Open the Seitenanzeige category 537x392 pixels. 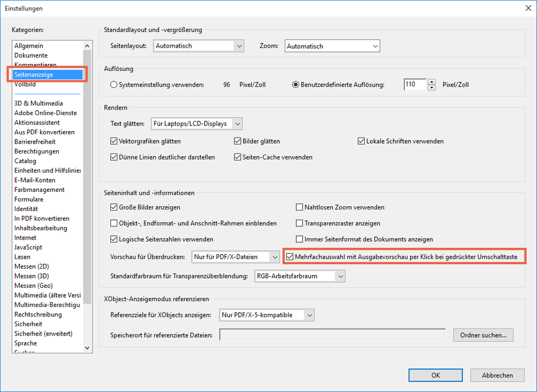point(48,75)
